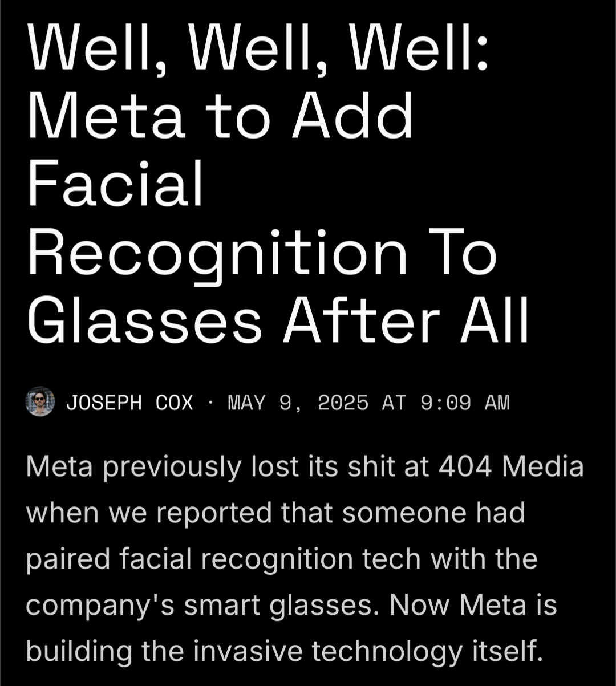Click the word 'Facial' in the headline
The width and height of the screenshot is (616, 686).
tap(115, 183)
